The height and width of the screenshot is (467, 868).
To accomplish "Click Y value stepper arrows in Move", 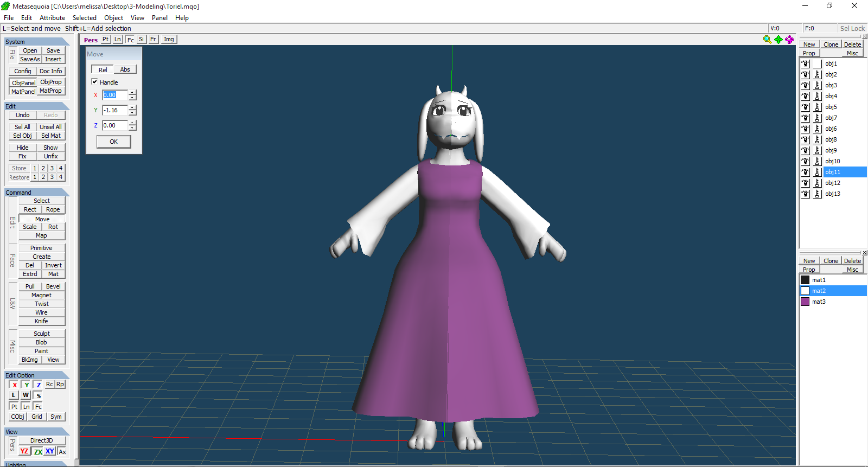I will pyautogui.click(x=132, y=110).
